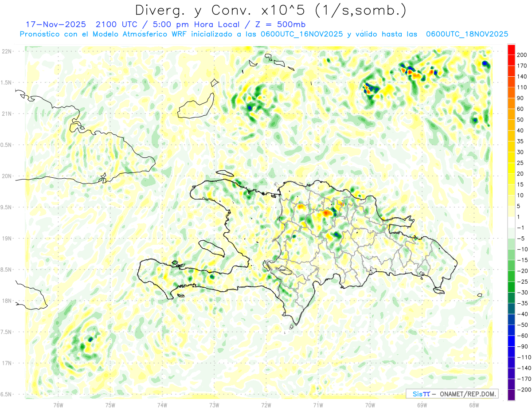Click the '7.5N' latitude label

point(6,332)
